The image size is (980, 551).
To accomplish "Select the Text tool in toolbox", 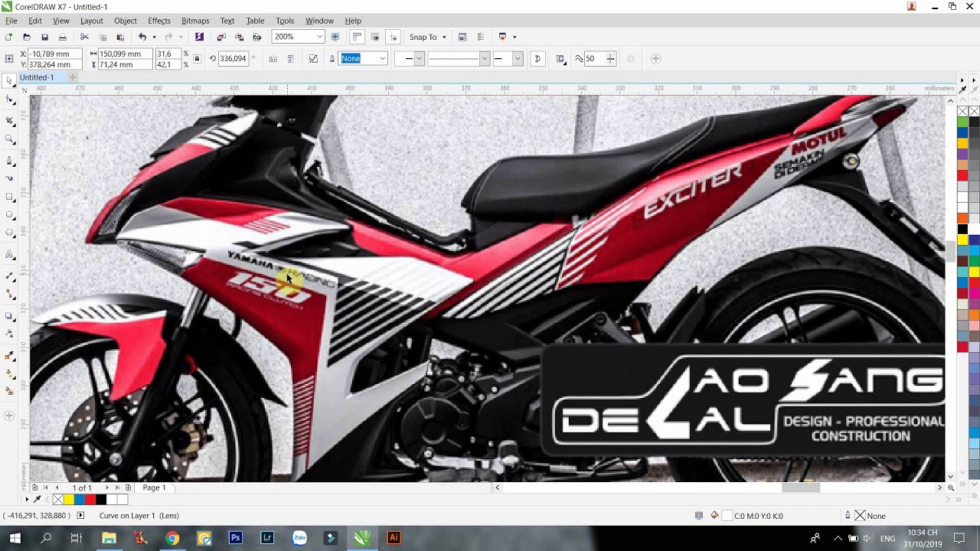I will tap(9, 255).
